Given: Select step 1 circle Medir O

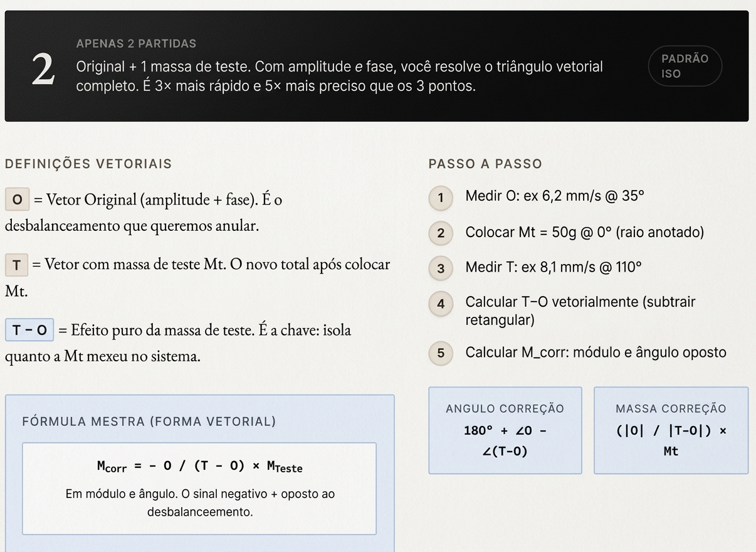Looking at the screenshot, I should 441,198.
